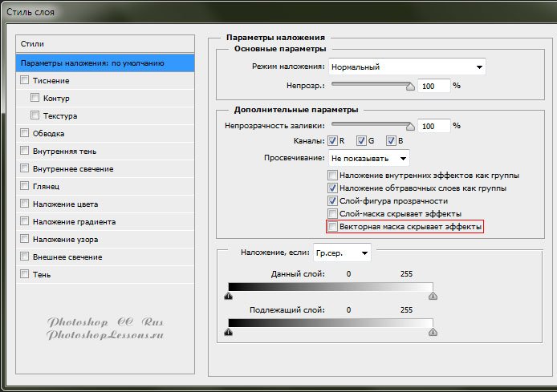
Task: Check the Наложение градиента effect
Action: pyautogui.click(x=25, y=221)
